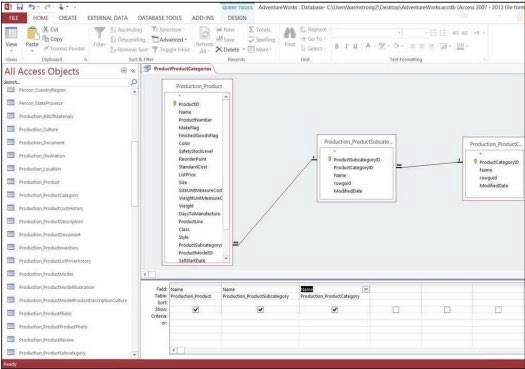Click the Criteria cell under Production_Product column
Image resolution: width=525 pixels, height=369 pixels.
click(195, 316)
